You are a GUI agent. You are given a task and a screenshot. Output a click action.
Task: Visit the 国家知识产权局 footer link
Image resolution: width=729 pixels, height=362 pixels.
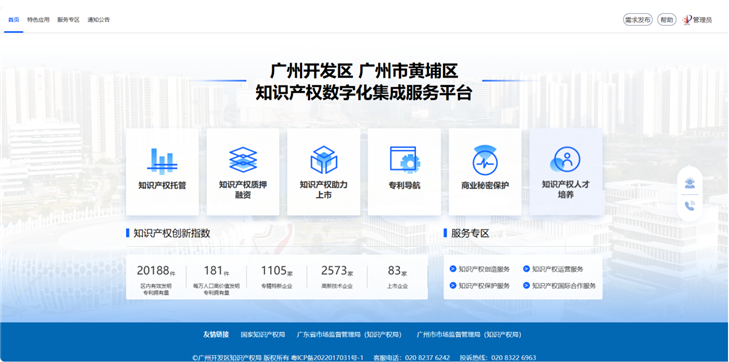click(x=263, y=335)
